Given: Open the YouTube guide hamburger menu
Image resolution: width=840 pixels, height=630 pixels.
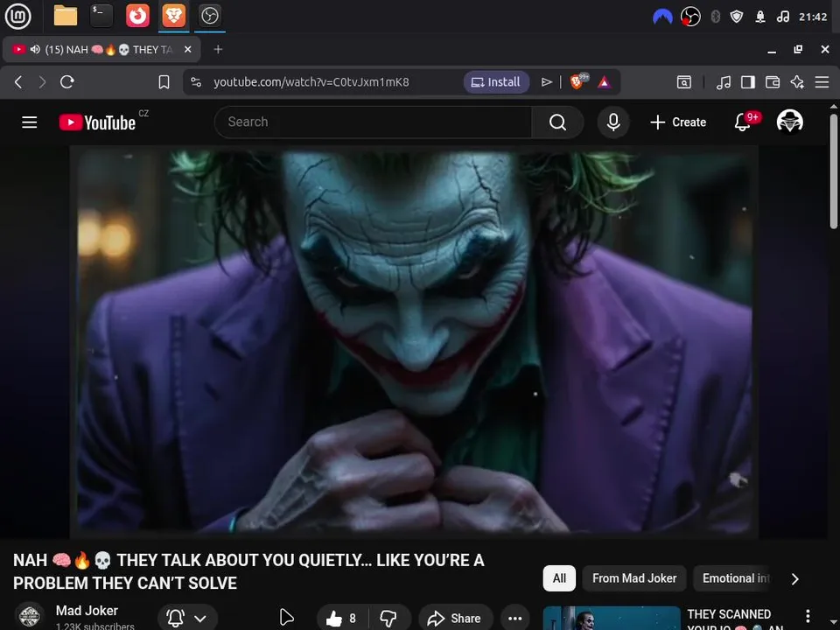Looking at the screenshot, I should (x=30, y=122).
